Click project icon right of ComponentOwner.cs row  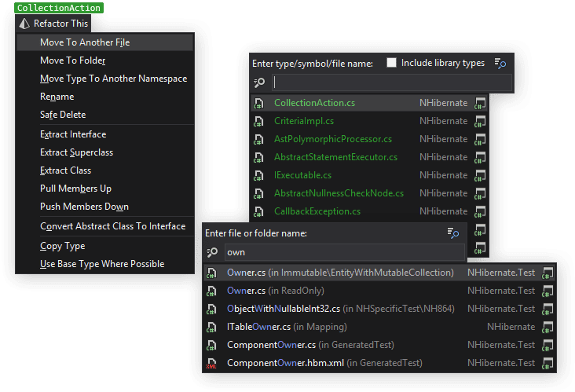click(548, 346)
